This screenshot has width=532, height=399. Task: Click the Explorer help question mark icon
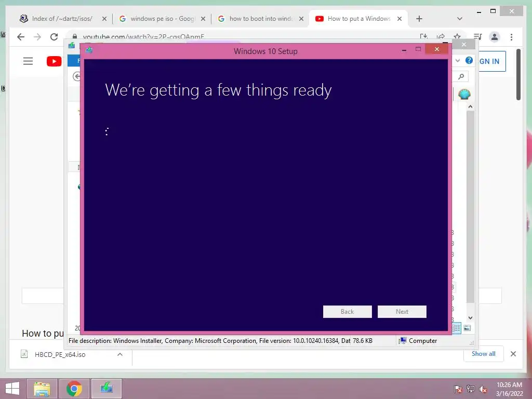coord(469,60)
